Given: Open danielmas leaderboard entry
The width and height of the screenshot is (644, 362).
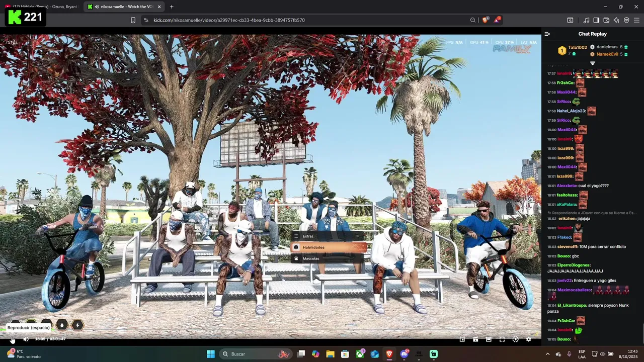Looking at the screenshot, I should 609,47.
